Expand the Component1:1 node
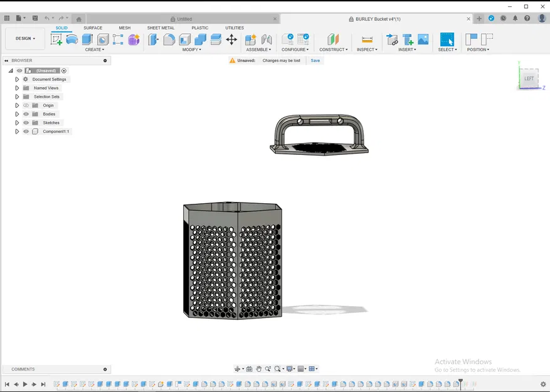 pos(17,131)
